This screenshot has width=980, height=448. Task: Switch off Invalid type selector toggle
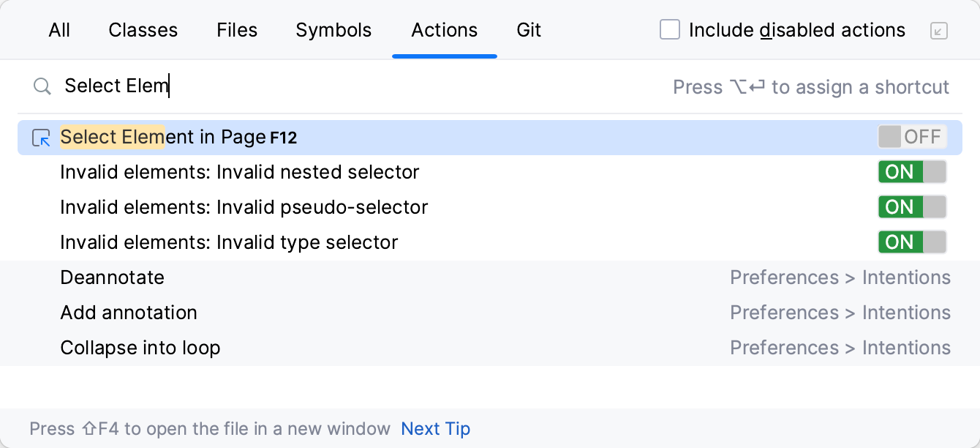pyautogui.click(x=912, y=242)
